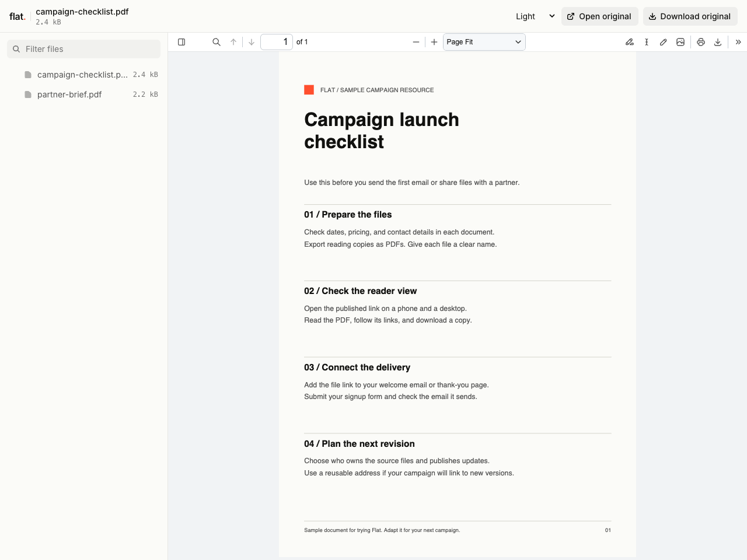Click the "04 / Plan the next revision" heading
This screenshot has width=747, height=560.
(359, 444)
